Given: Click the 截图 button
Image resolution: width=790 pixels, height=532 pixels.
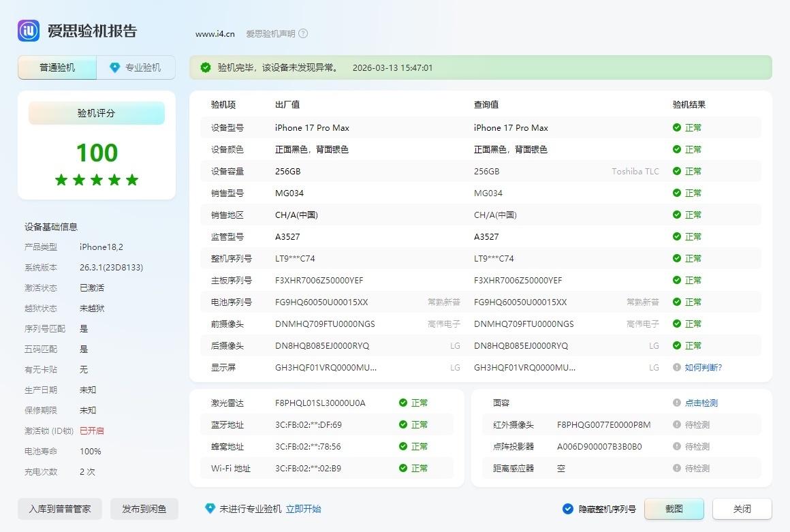Looking at the screenshot, I should [674, 509].
